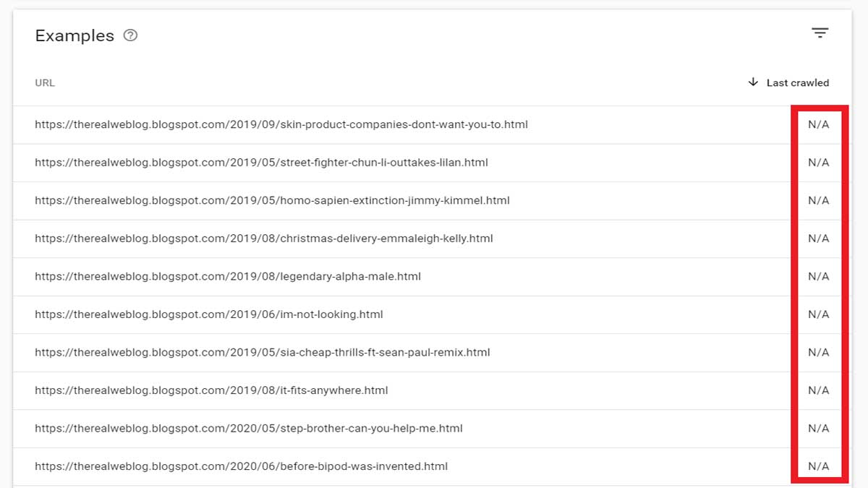
Task: Open the christmas-delivery-emmaleigh-kelly URL
Action: coord(264,239)
